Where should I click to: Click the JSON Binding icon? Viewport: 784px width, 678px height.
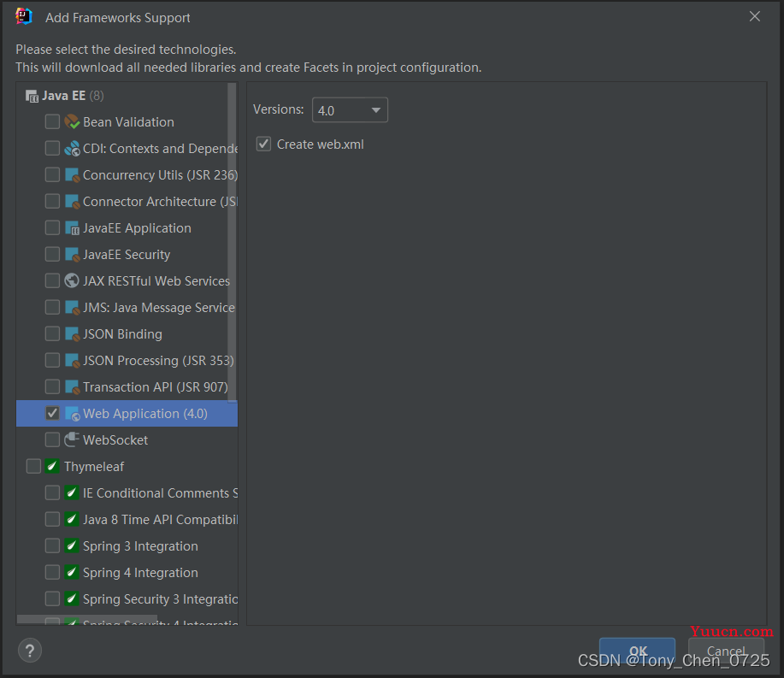72,333
